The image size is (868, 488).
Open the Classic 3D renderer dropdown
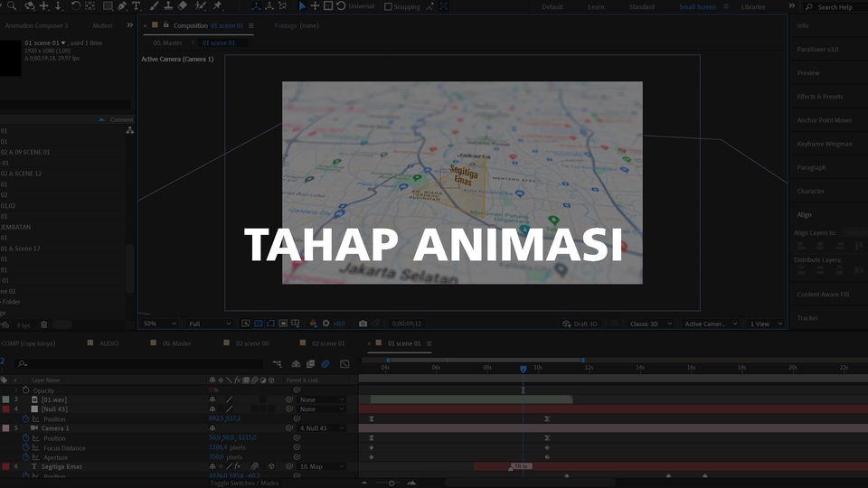pyautogui.click(x=650, y=324)
